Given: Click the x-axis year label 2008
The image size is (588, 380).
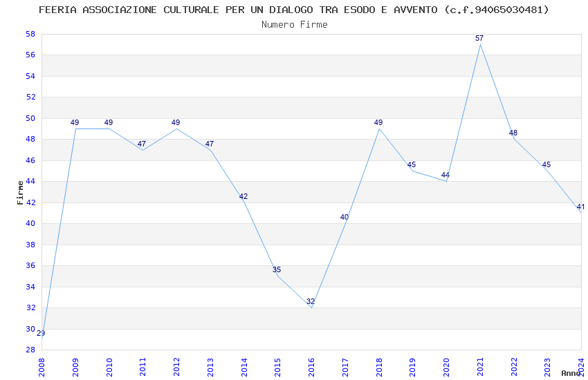Looking at the screenshot, I should tap(42, 367).
